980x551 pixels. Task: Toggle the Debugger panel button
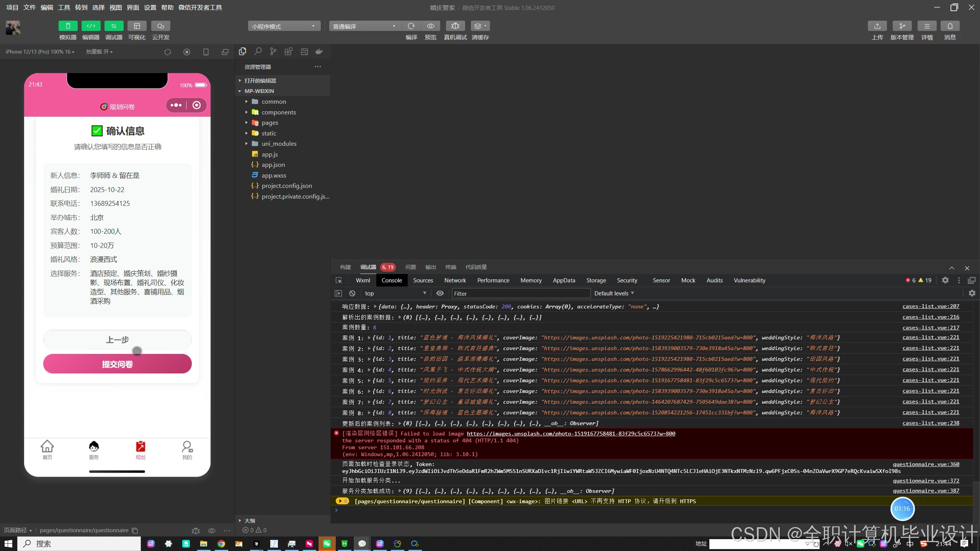click(114, 26)
